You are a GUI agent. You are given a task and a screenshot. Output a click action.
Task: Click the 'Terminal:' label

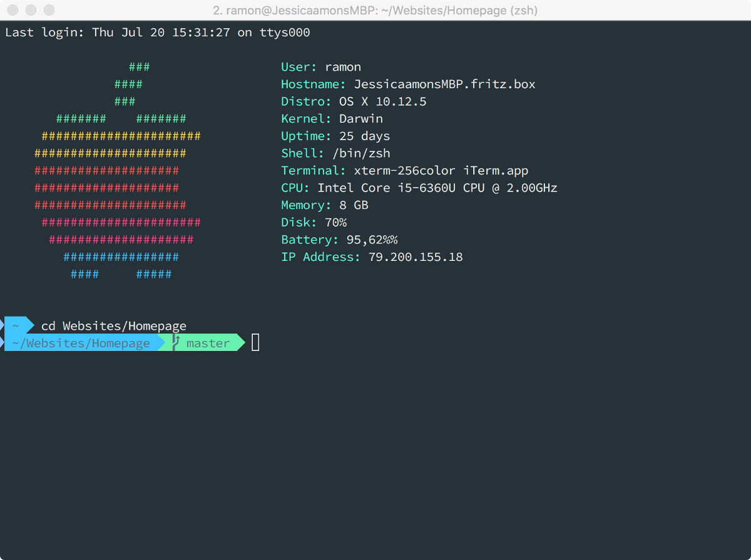pos(314,171)
